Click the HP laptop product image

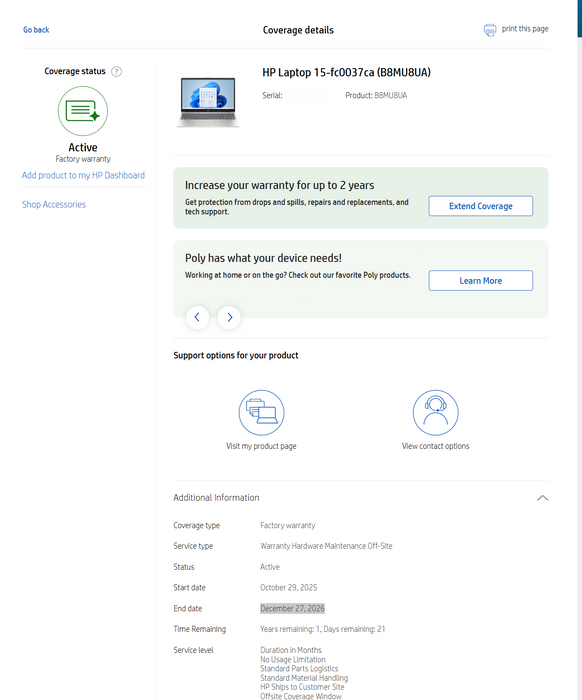(208, 102)
